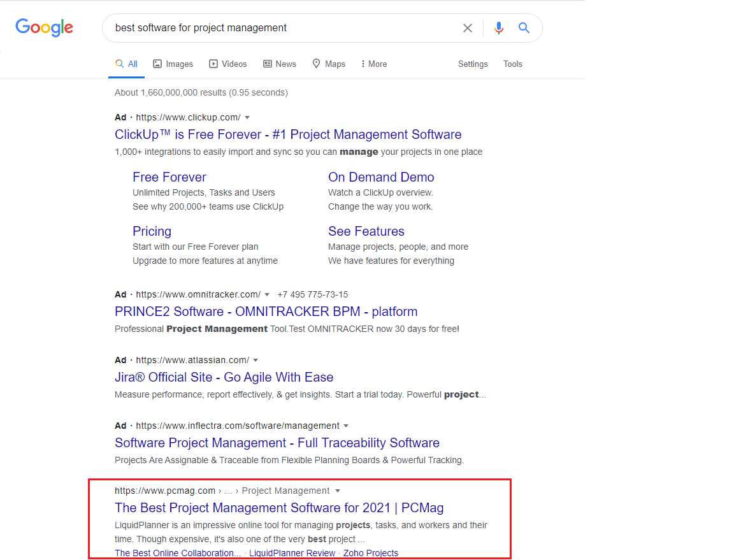Click the https://www.clickup.com/ ad URL
Viewport: 734px width, 560px height.
coord(188,117)
